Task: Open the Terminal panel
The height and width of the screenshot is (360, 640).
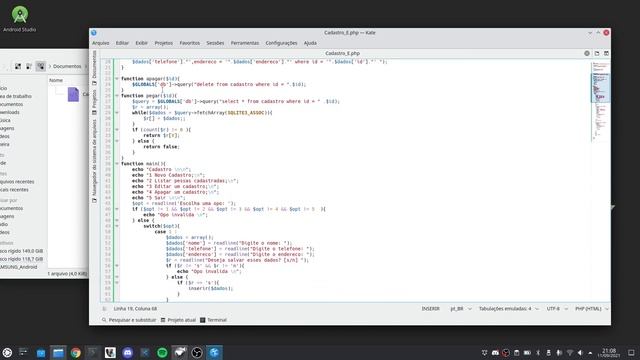Action: point(213,320)
